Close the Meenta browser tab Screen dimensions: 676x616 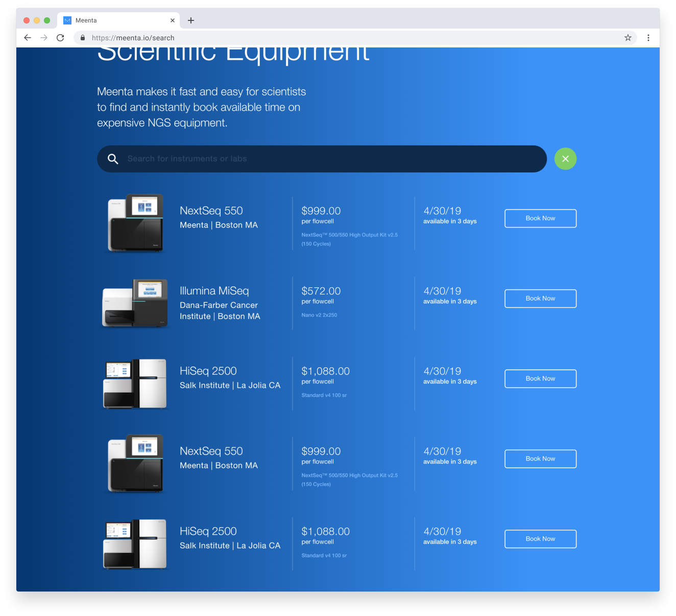pos(173,20)
